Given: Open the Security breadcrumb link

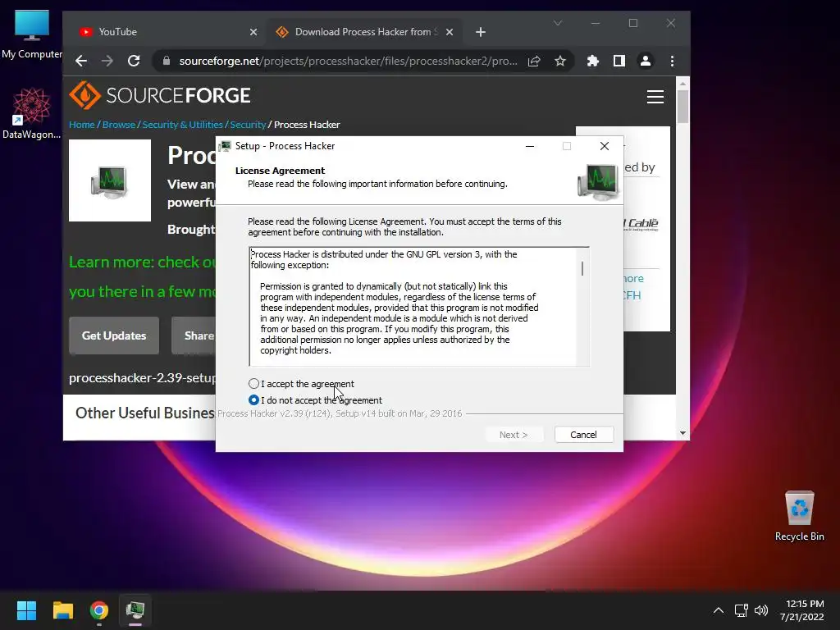Looking at the screenshot, I should (x=248, y=125).
